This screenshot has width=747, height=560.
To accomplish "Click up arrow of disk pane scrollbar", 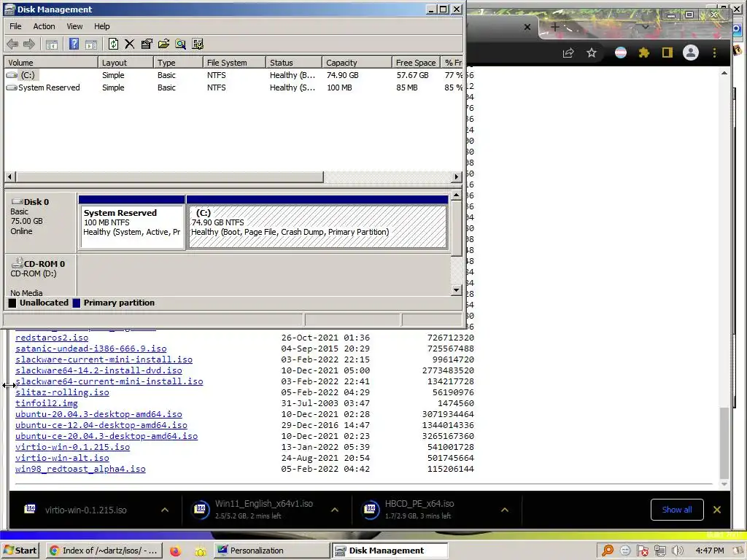I will coord(457,195).
